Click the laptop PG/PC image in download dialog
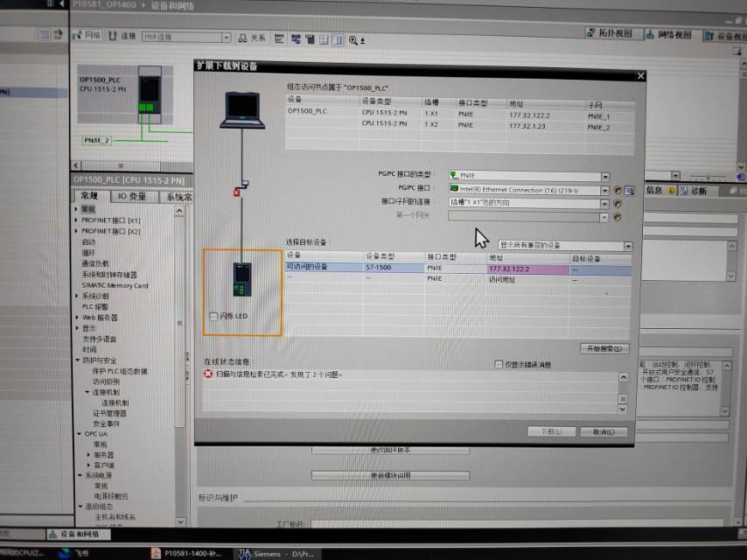The image size is (747, 560). click(242, 110)
